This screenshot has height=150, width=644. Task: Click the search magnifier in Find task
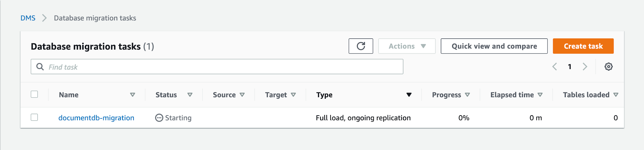[40, 66]
